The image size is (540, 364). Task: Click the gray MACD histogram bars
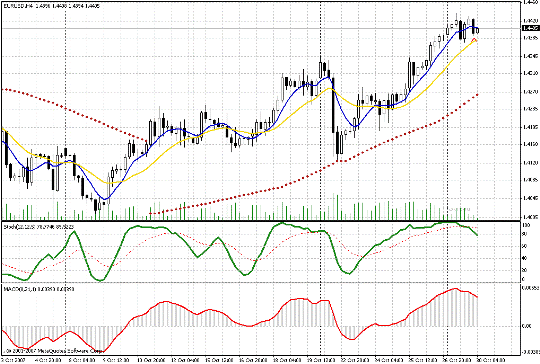click(x=165, y=314)
